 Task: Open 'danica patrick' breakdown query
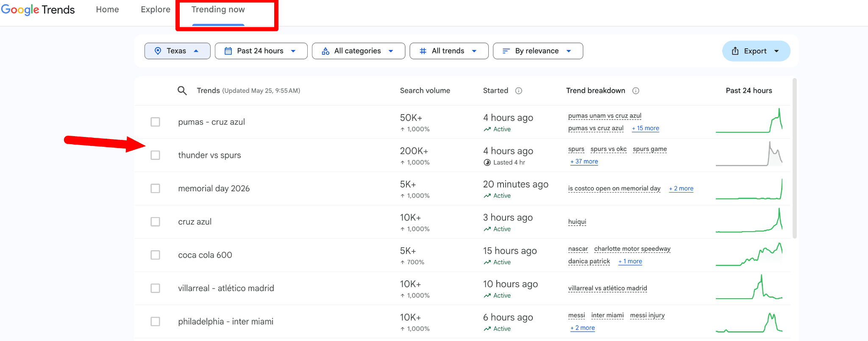click(589, 261)
